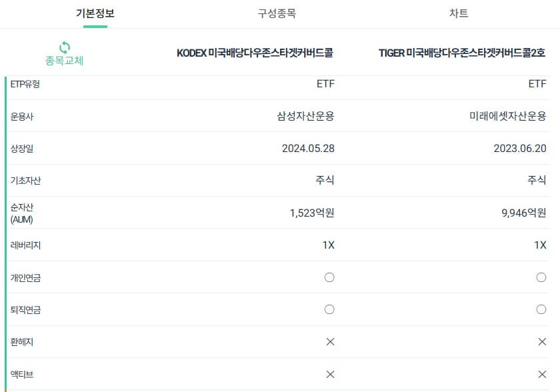Click TIGER 퇴직연금 circle mark
The width and height of the screenshot is (560, 392).
tap(541, 309)
